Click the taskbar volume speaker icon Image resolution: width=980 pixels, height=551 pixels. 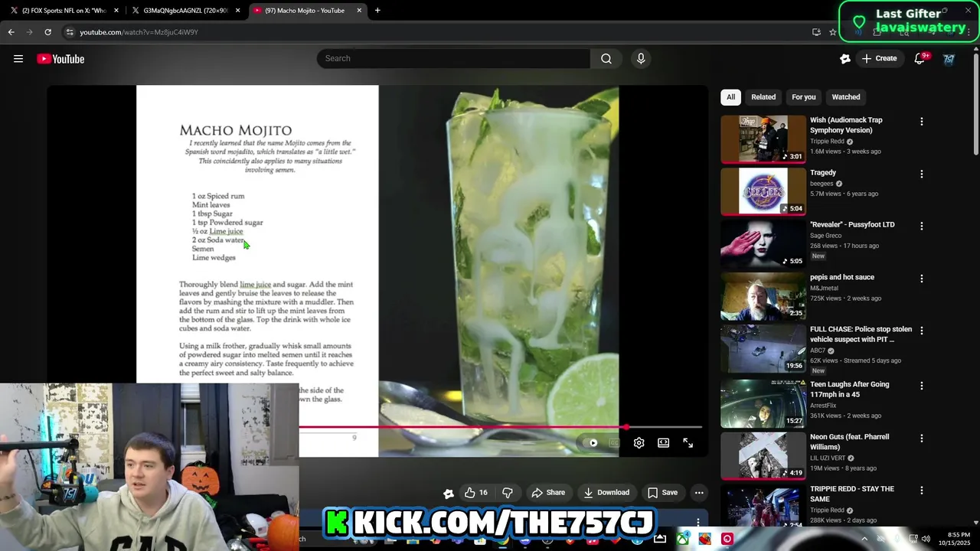(x=926, y=539)
